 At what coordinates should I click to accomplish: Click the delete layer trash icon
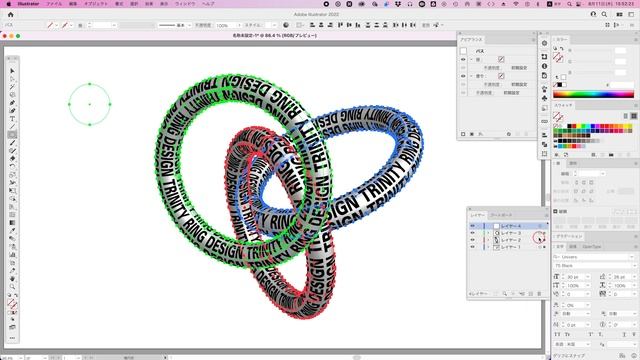pyautogui.click(x=539, y=294)
